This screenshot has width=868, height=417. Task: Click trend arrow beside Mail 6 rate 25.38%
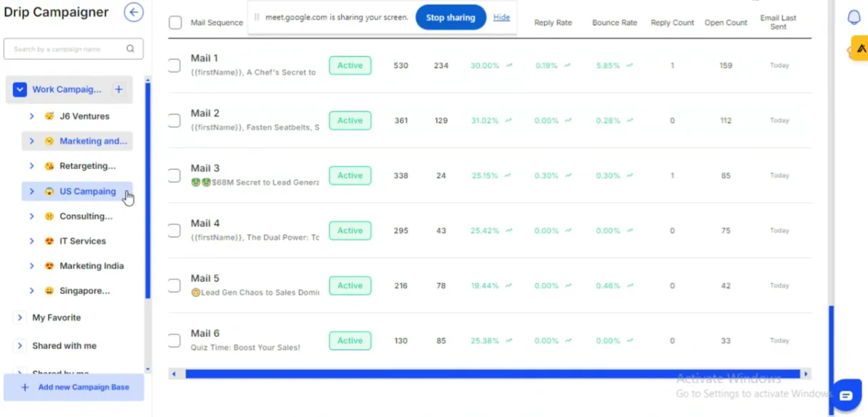[x=509, y=341]
